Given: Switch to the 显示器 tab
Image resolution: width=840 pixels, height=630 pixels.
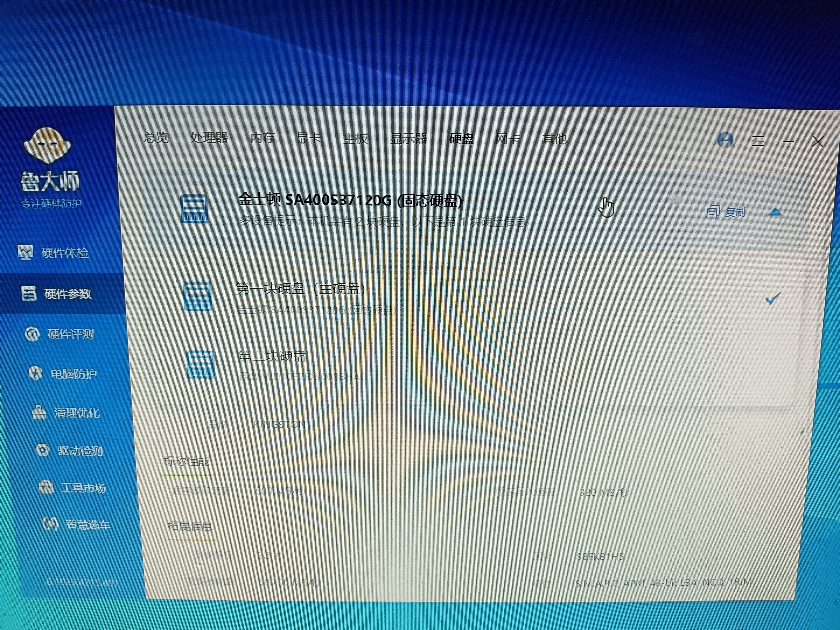Looking at the screenshot, I should click(409, 139).
